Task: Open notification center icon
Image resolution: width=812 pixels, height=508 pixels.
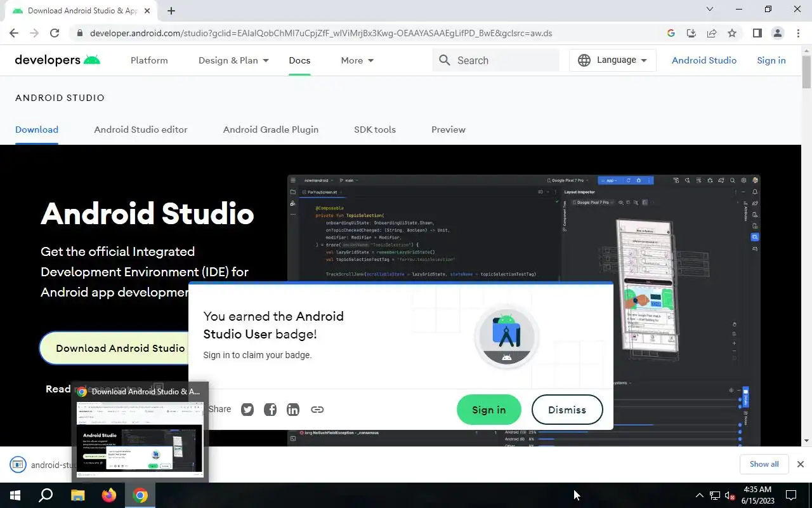Action: click(x=791, y=495)
